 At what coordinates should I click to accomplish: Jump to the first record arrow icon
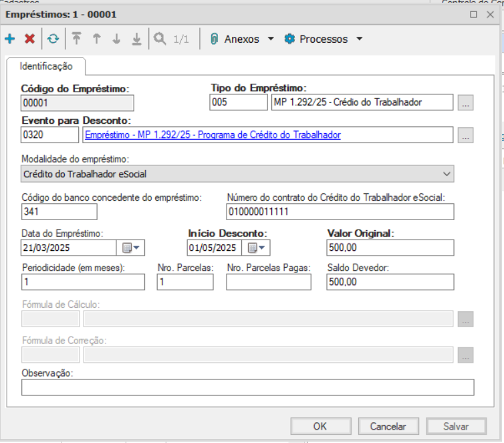[76, 39]
